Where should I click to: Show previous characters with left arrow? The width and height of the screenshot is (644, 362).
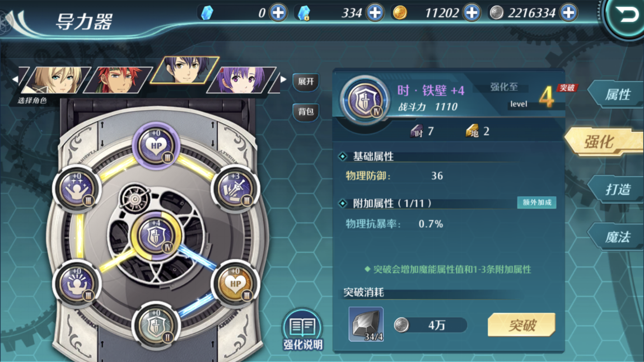pyautogui.click(x=15, y=79)
